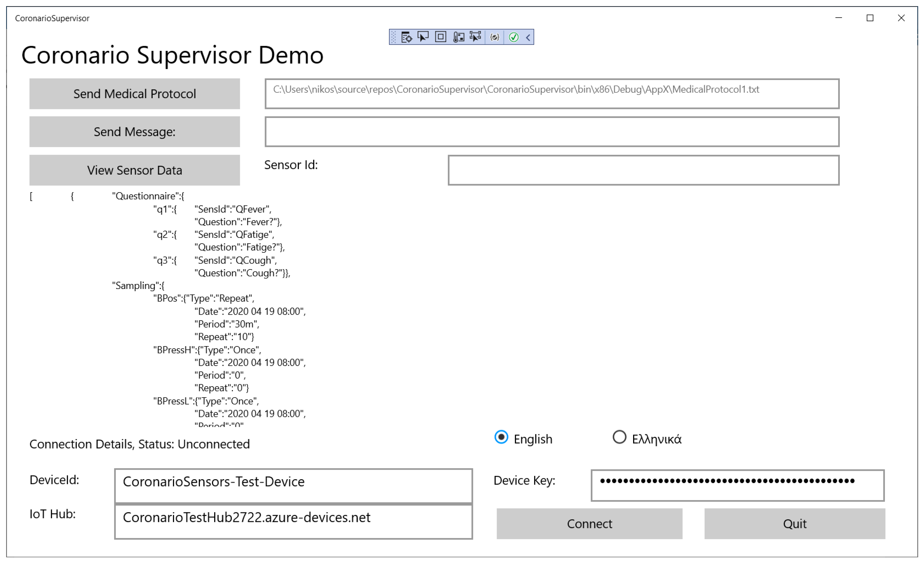
Task: Click the message text input field
Action: [552, 132]
